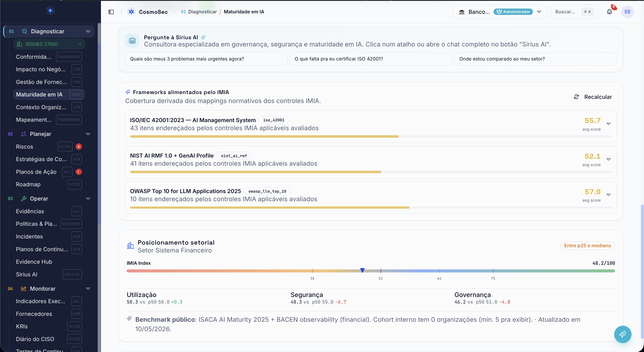Click the Posicionamento setorial building icon
The height and width of the screenshot is (352, 644).
pyautogui.click(x=131, y=245)
